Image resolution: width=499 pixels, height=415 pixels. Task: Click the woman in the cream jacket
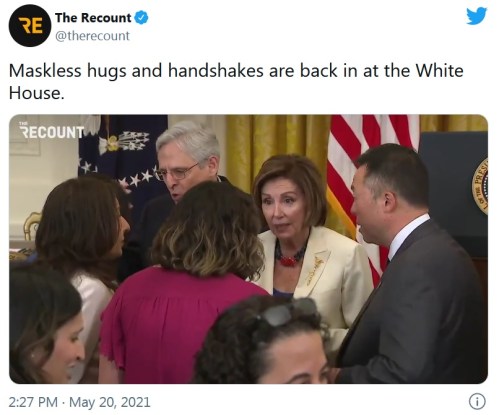307,240
